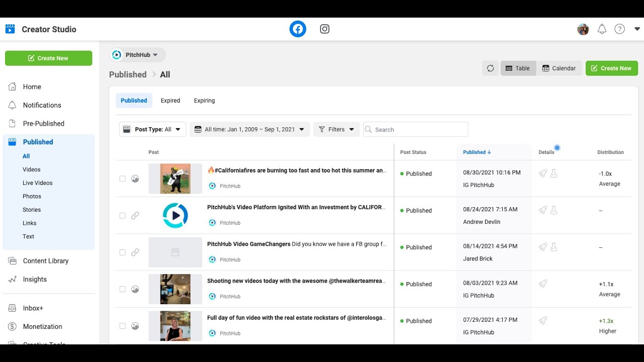Open the Post Type: All dropdown
The height and width of the screenshot is (362, 644).
(152, 129)
